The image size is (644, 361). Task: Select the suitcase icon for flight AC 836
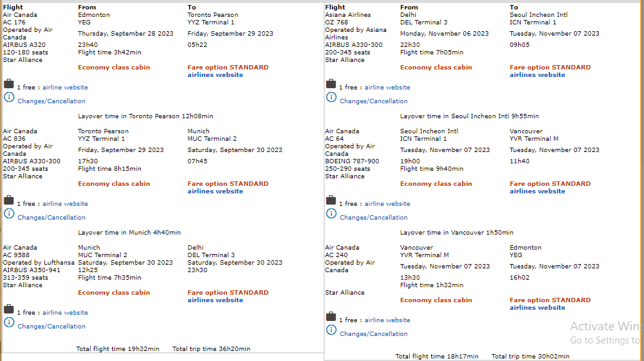tap(9, 201)
